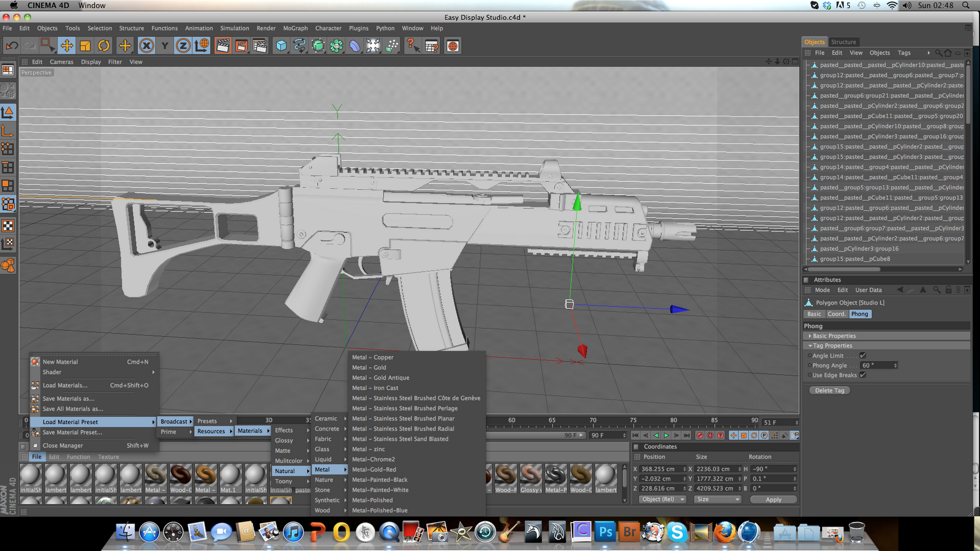This screenshot has height=551, width=980.
Task: Click the Help question-mark cursor icon
Action: pyautogui.click(x=413, y=45)
